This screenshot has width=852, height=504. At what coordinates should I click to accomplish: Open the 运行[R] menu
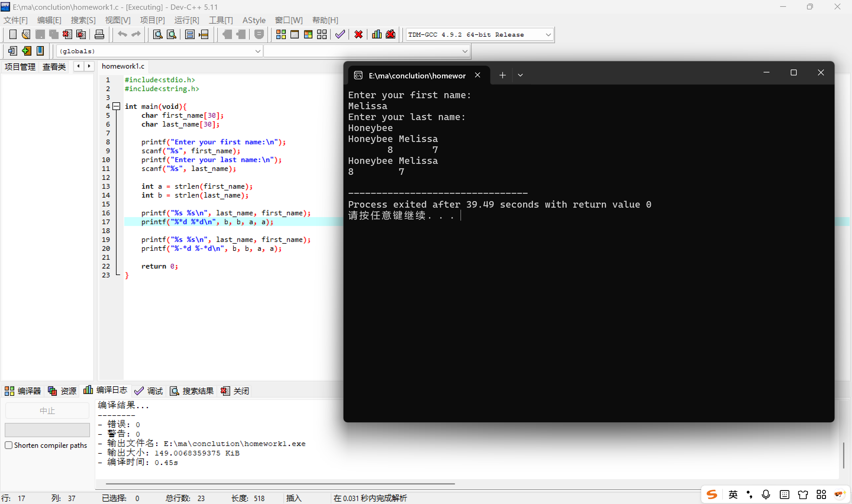tap(186, 20)
